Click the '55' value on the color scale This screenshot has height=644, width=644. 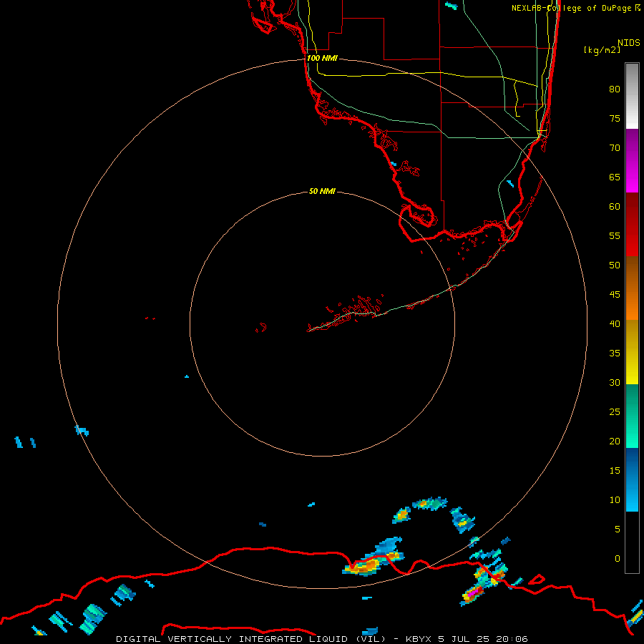[x=615, y=235]
